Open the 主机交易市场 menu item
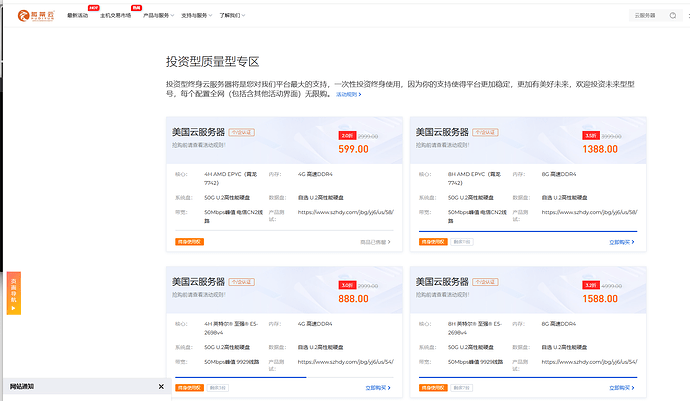 [115, 15]
